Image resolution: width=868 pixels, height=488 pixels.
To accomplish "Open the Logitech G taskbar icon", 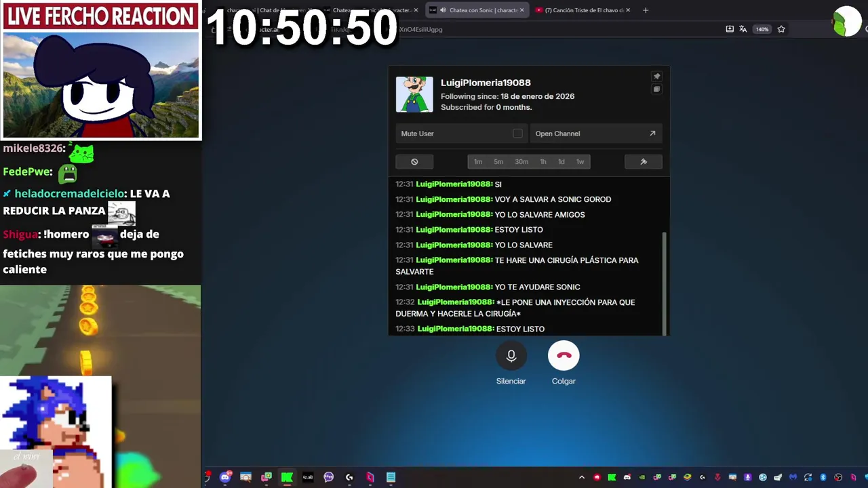I will click(349, 477).
